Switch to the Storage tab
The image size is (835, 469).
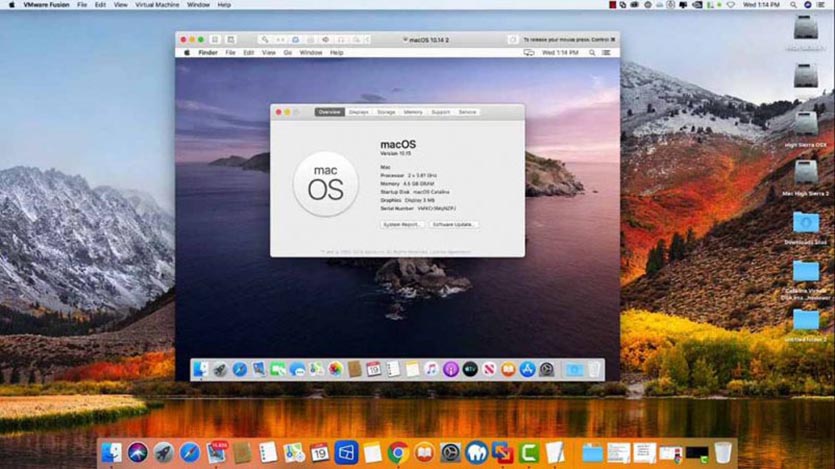(x=386, y=112)
